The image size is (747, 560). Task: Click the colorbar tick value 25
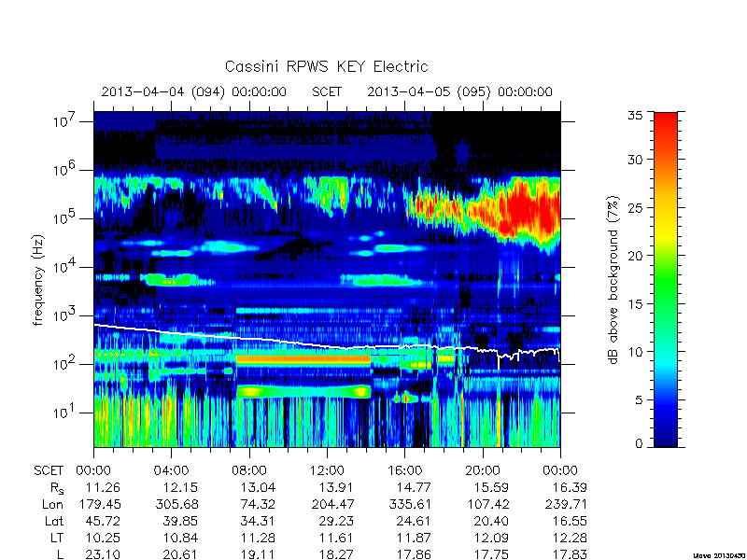click(635, 208)
